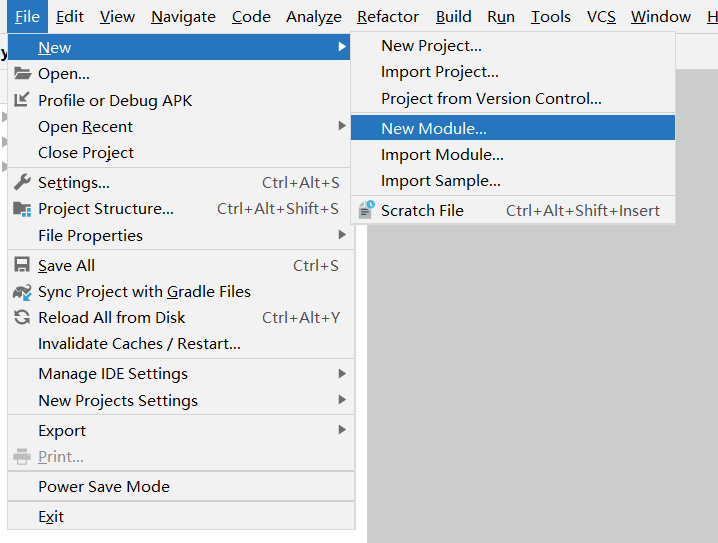Select Sync Project with Gradle Files
This screenshot has height=543, width=718.
click(x=179, y=292)
